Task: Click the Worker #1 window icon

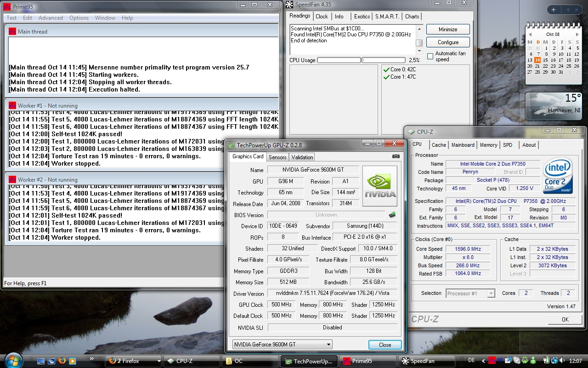Action: click(x=13, y=106)
